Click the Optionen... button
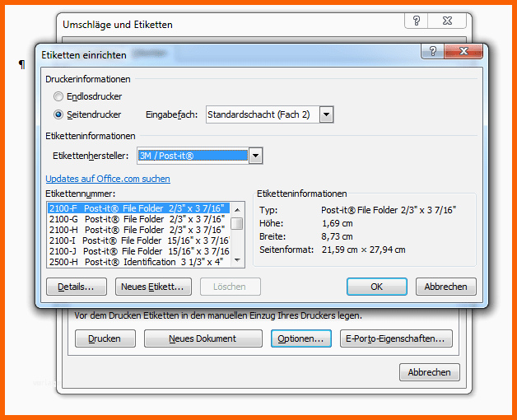The width and height of the screenshot is (517, 420). [301, 338]
